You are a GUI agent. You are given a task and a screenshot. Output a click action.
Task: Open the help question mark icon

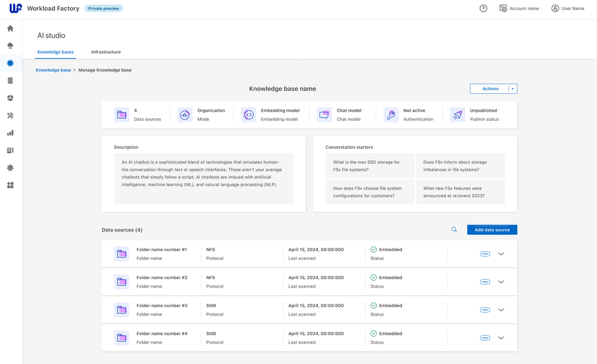(483, 8)
